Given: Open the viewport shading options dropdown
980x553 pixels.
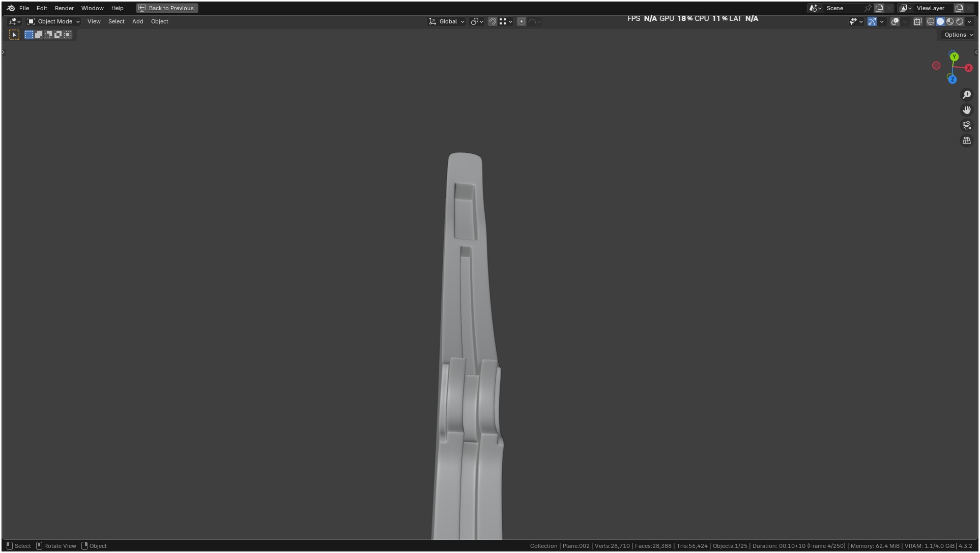Looking at the screenshot, I should tap(969, 21).
